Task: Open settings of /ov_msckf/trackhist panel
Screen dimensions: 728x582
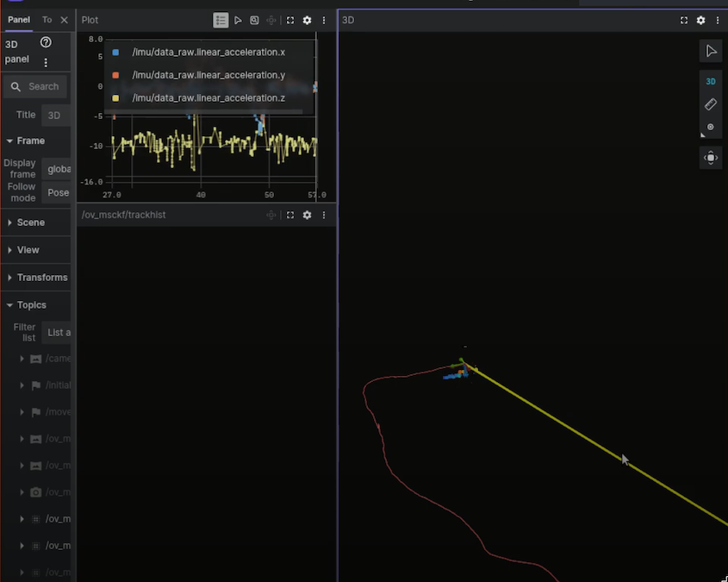Action: pyautogui.click(x=307, y=215)
